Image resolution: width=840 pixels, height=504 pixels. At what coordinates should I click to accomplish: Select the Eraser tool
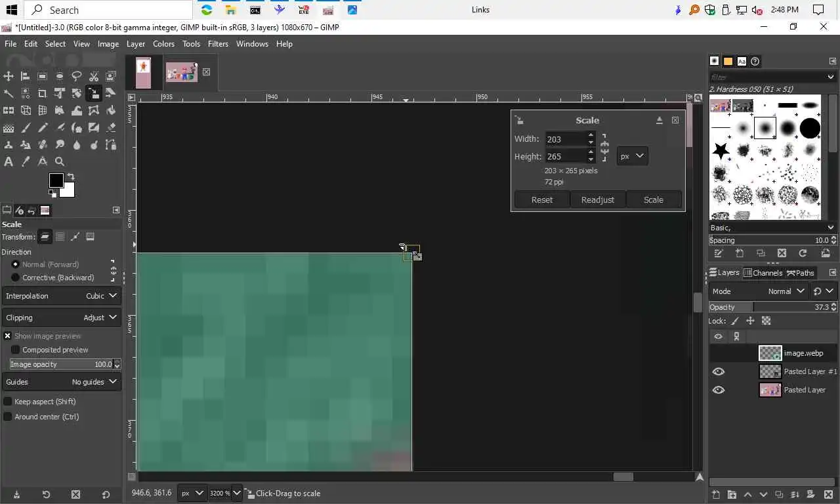point(111,127)
